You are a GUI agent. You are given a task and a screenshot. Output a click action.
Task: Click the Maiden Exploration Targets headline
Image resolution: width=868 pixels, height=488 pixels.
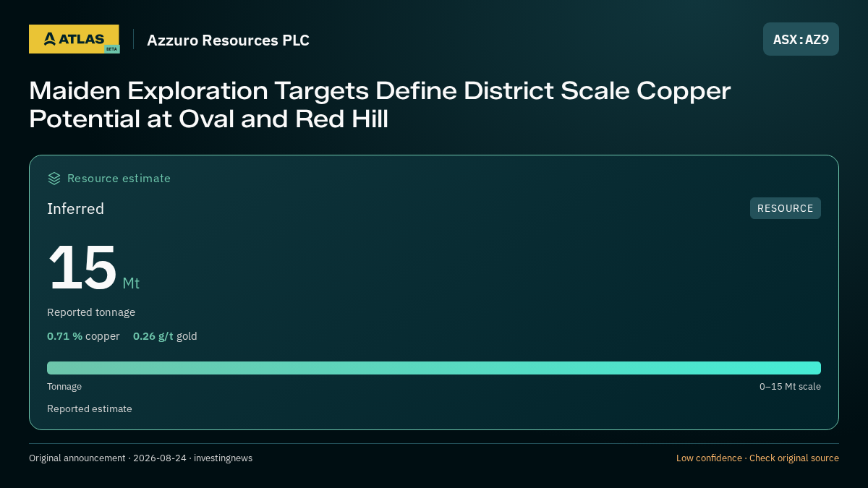pyautogui.click(x=380, y=105)
